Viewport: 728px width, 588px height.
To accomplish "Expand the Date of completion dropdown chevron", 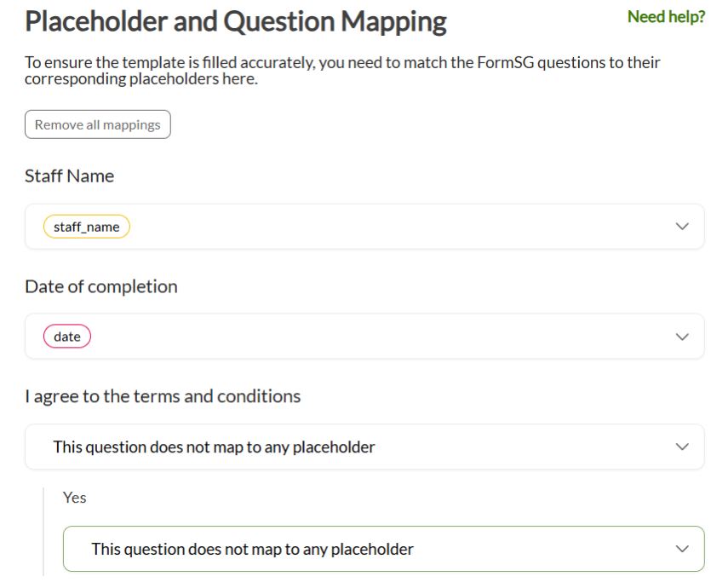I will point(681,337).
